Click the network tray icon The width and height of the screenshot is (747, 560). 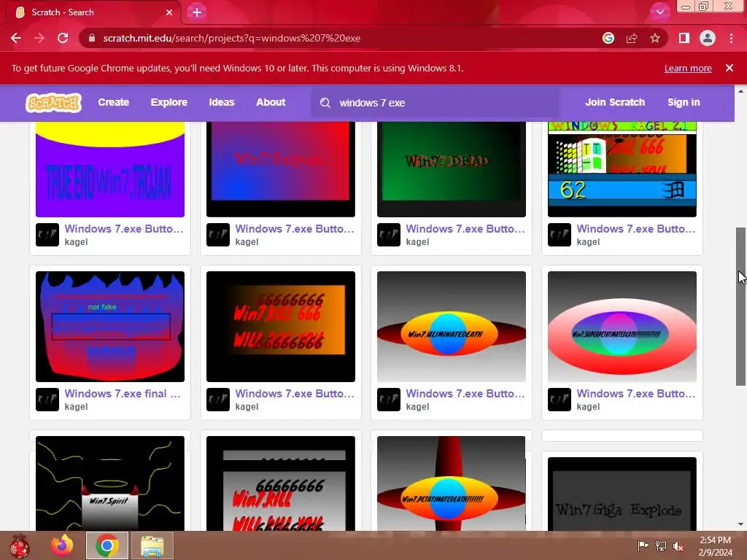(661, 545)
